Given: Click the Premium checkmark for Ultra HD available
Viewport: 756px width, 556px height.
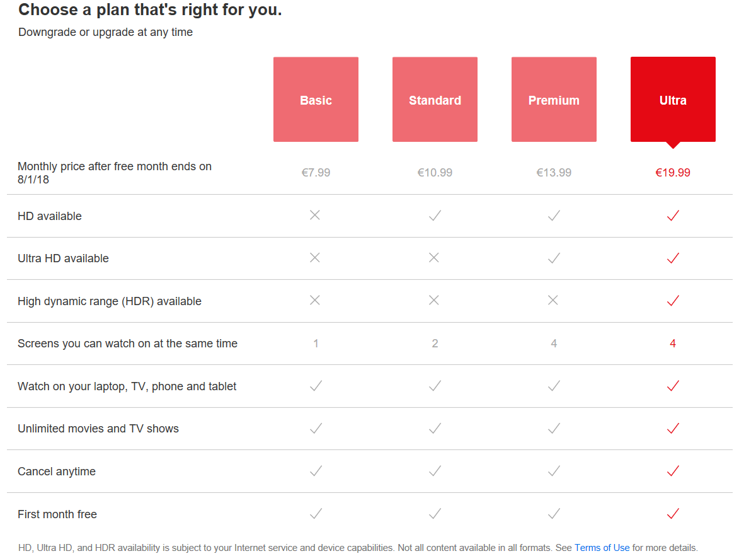Looking at the screenshot, I should (x=553, y=258).
